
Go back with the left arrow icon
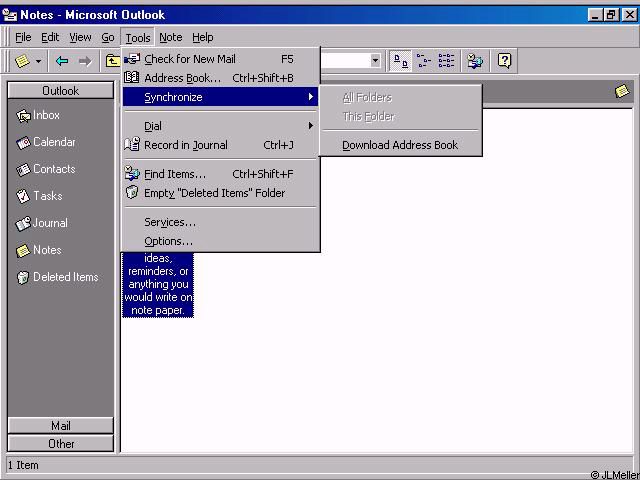click(62, 61)
